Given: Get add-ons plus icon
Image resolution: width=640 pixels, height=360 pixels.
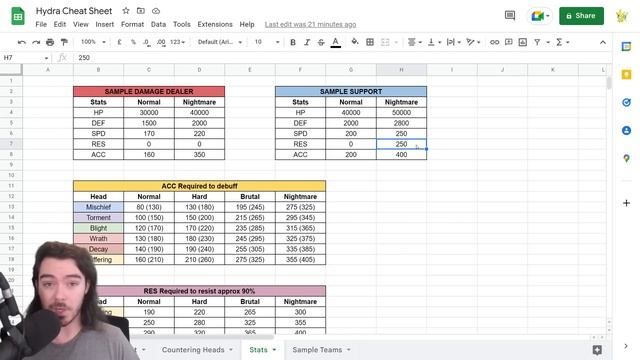Looking at the screenshot, I should click(626, 203).
